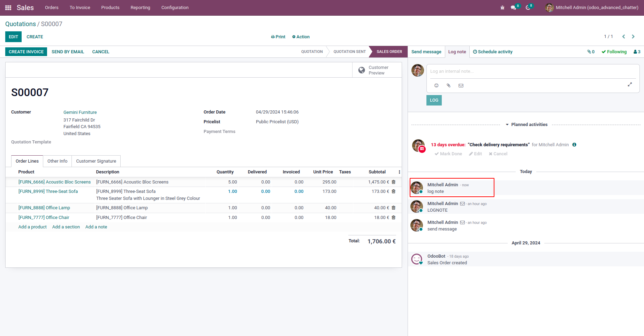Screen dimensions: 644x336
Task: Delete the Office Lamp order line
Action: [394, 208]
